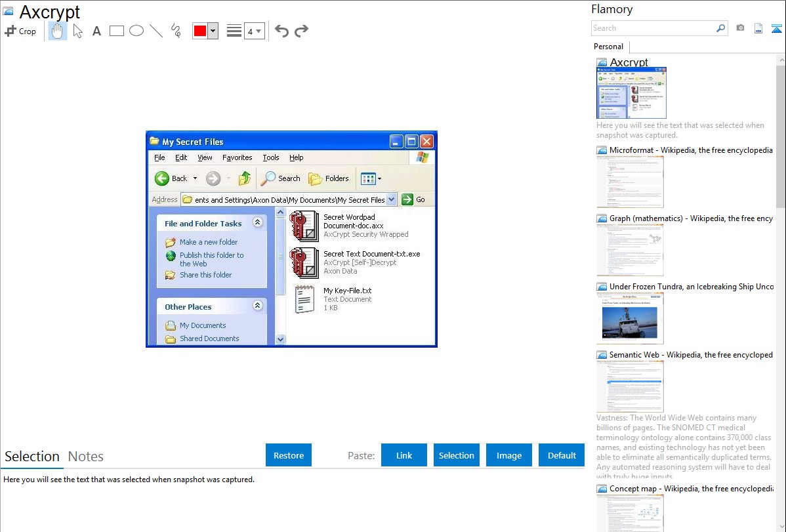This screenshot has width=786, height=532.
Task: Open Shared Documents in Other Places
Action: (x=209, y=338)
